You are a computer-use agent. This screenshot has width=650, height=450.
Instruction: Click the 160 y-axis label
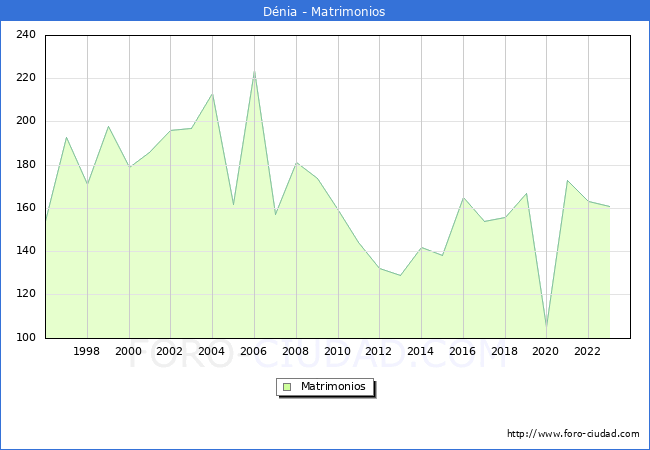point(27,208)
